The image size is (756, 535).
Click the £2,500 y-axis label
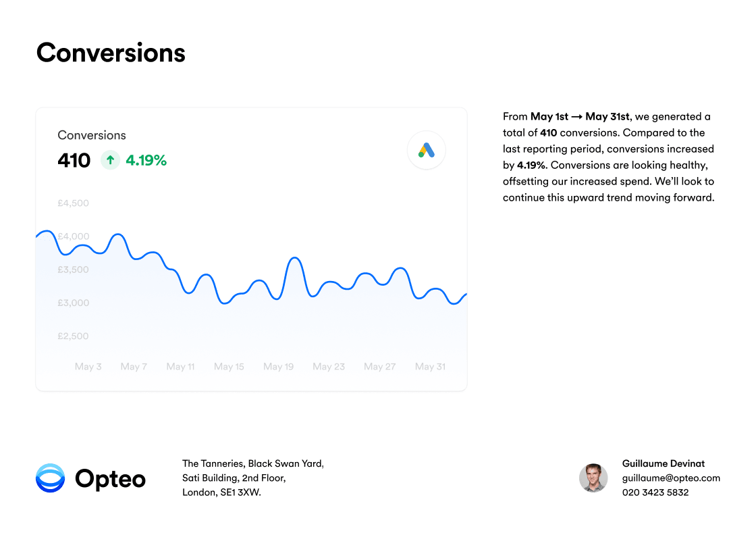point(74,336)
